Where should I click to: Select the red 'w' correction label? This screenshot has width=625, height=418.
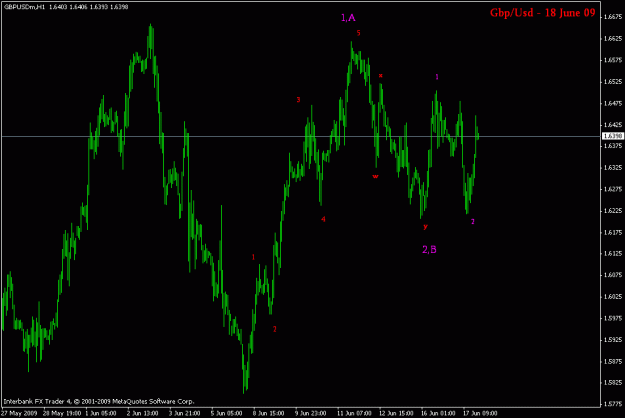tap(375, 176)
